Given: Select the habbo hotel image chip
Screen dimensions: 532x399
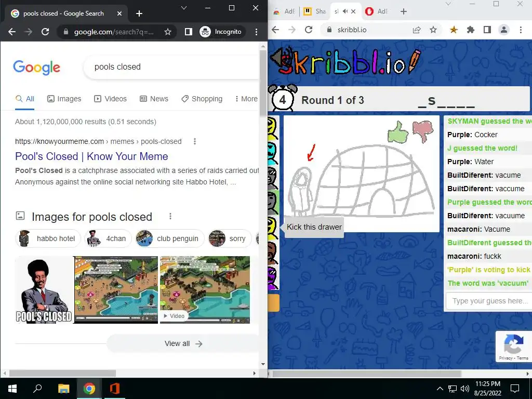Looking at the screenshot, I should tap(48, 238).
